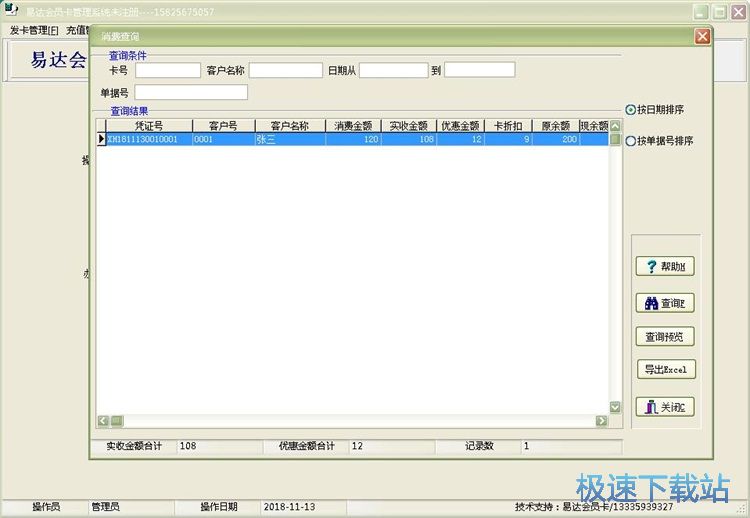
Task: Maximize the main application window
Action: coord(719,12)
